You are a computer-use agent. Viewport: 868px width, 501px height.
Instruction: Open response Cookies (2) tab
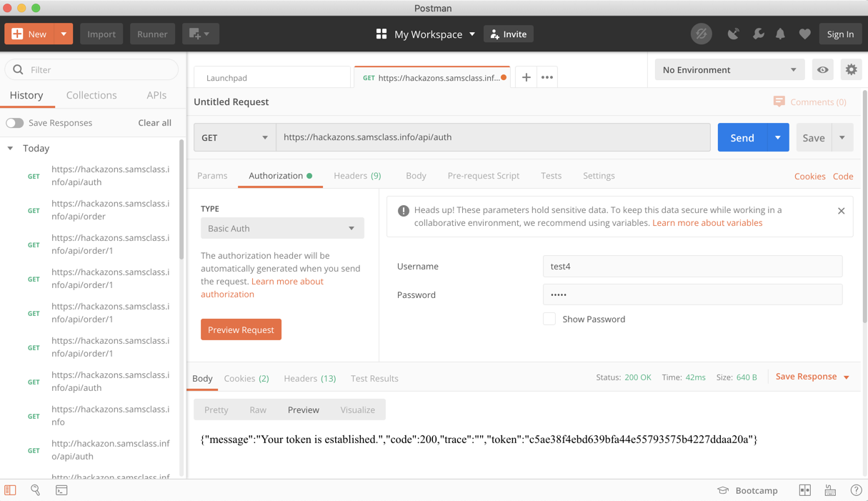(x=246, y=378)
